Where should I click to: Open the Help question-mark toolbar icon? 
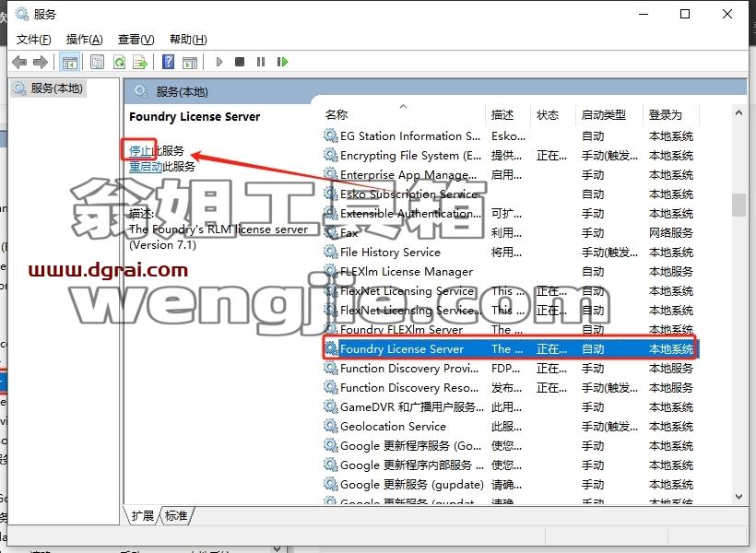[x=169, y=62]
